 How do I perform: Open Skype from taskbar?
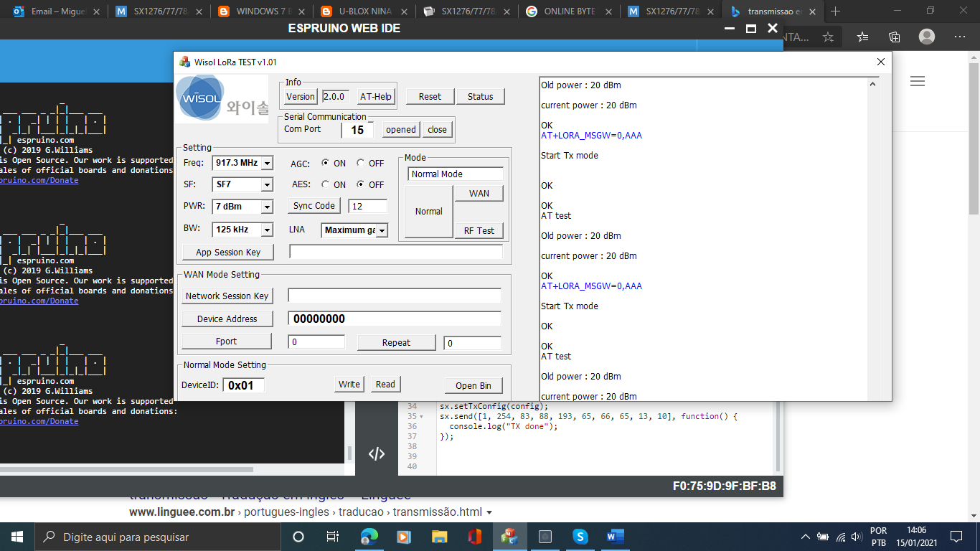point(580,537)
